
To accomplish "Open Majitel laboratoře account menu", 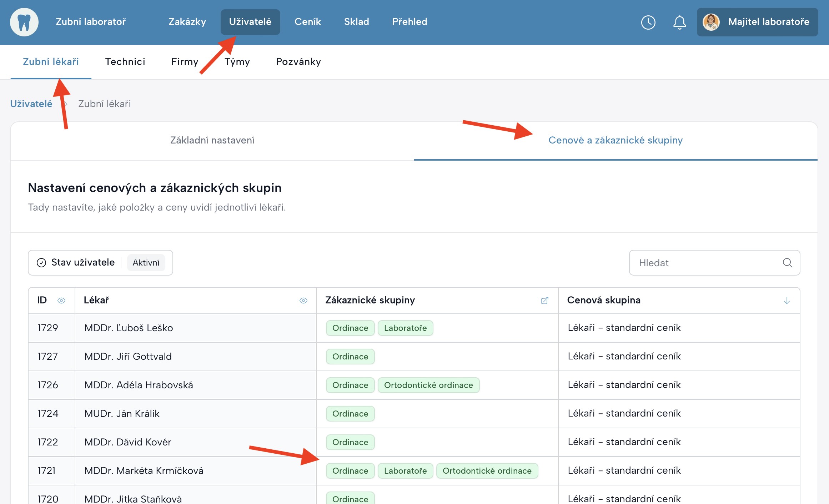I will (768, 22).
